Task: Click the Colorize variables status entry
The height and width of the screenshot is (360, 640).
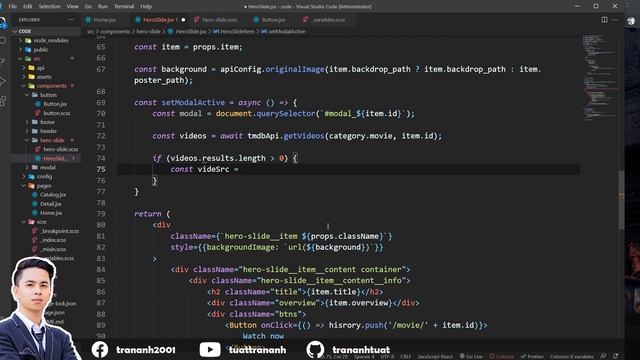Action: pos(571,356)
